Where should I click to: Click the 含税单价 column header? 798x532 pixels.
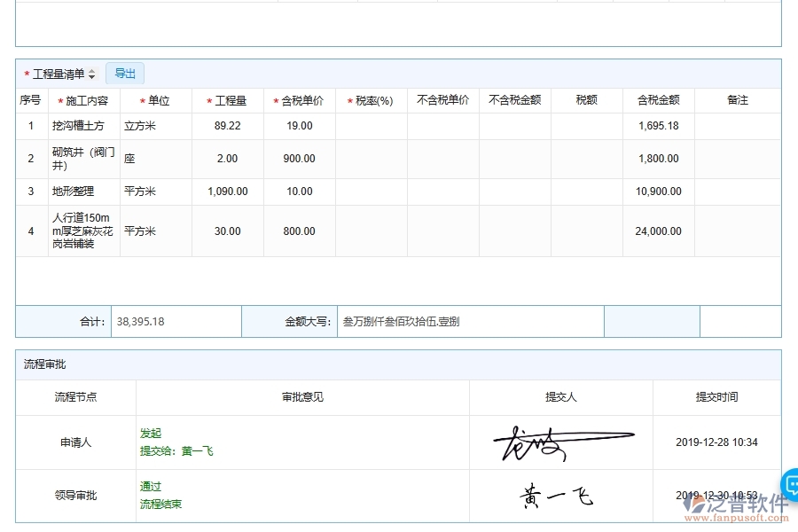pos(300,100)
